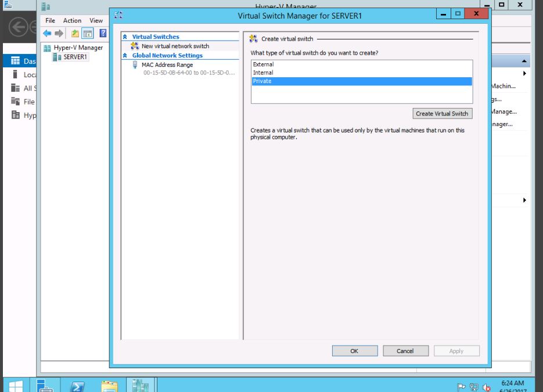Click the Forward arrow in Hyper-V Manager toolbar
The width and height of the screenshot is (543, 392).
pyautogui.click(x=59, y=33)
